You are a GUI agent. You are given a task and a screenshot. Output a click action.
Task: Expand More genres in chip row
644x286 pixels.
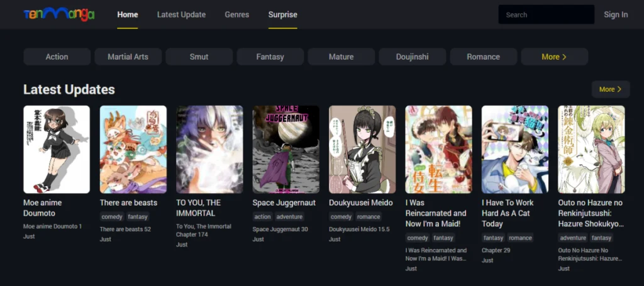(x=555, y=57)
